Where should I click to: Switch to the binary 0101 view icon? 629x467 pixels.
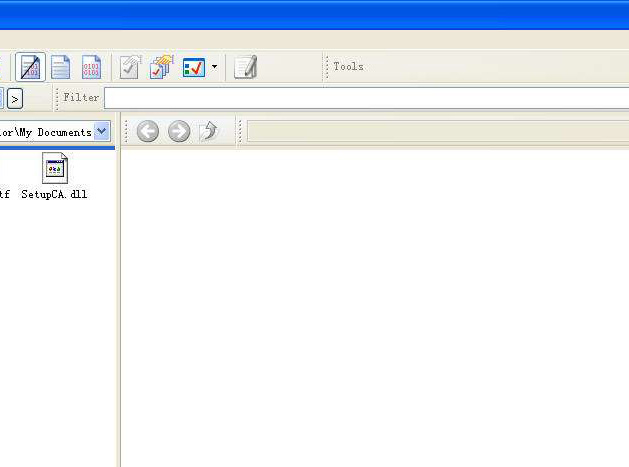pos(91,67)
